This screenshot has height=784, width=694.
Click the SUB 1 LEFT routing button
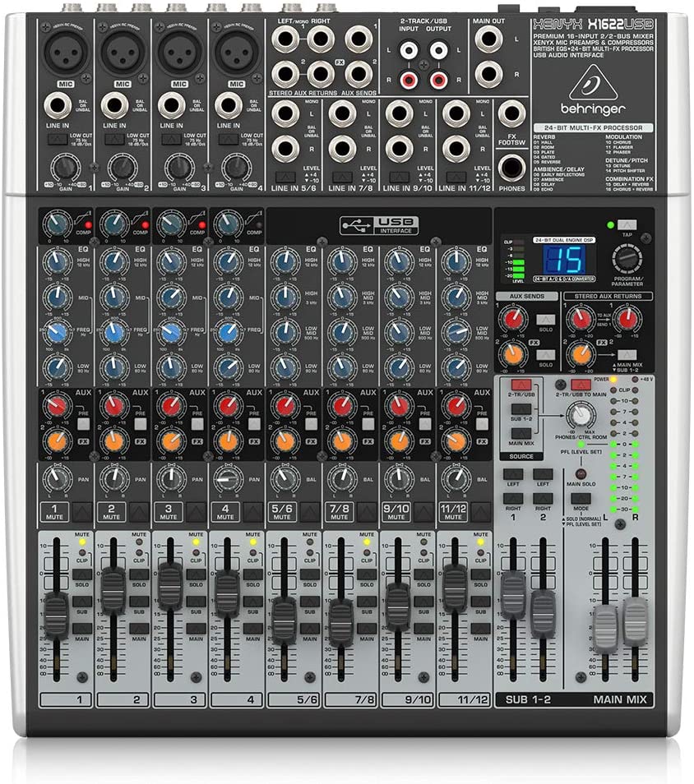click(513, 474)
